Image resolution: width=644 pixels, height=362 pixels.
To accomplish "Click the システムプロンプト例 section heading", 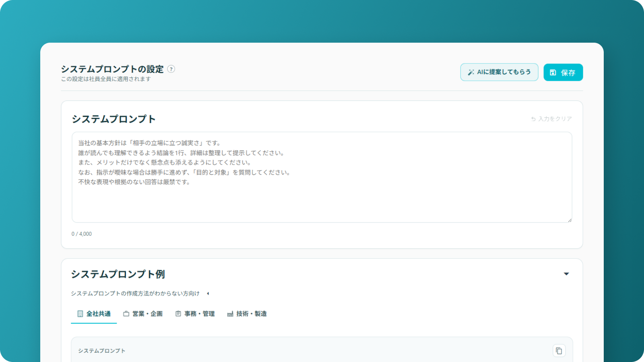I will (x=118, y=274).
